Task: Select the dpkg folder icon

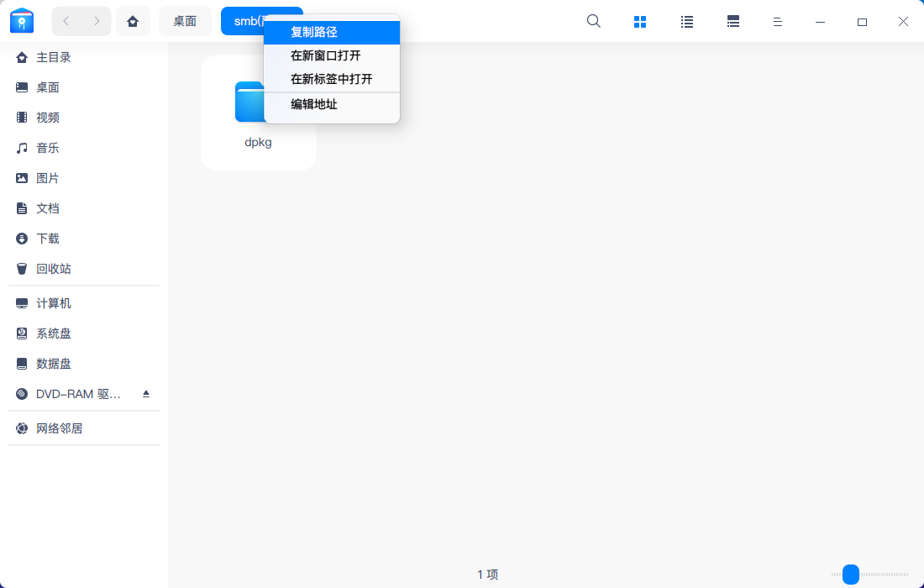Action: (x=249, y=102)
